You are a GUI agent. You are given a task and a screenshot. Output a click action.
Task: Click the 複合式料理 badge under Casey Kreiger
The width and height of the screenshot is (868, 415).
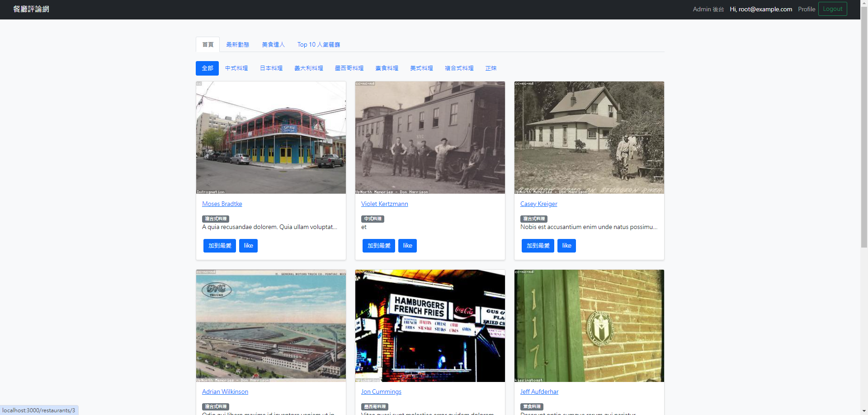534,219
